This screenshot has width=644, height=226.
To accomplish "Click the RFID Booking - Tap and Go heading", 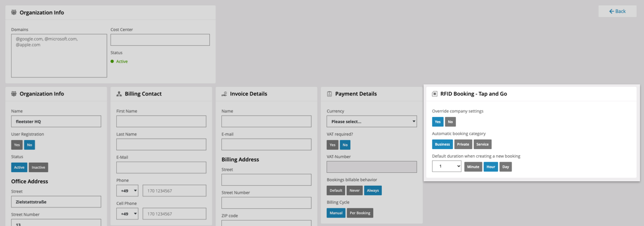I will 473,94.
